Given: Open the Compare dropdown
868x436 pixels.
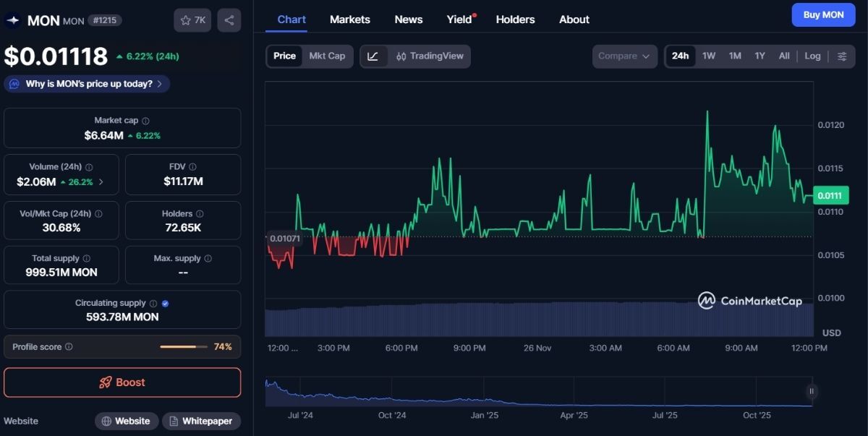Looking at the screenshot, I should (625, 56).
